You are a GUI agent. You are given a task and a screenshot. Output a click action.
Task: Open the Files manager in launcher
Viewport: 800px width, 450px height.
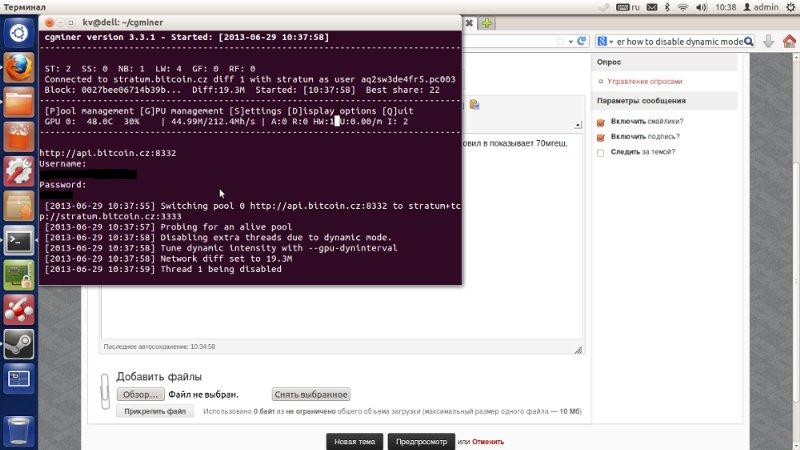[18, 102]
